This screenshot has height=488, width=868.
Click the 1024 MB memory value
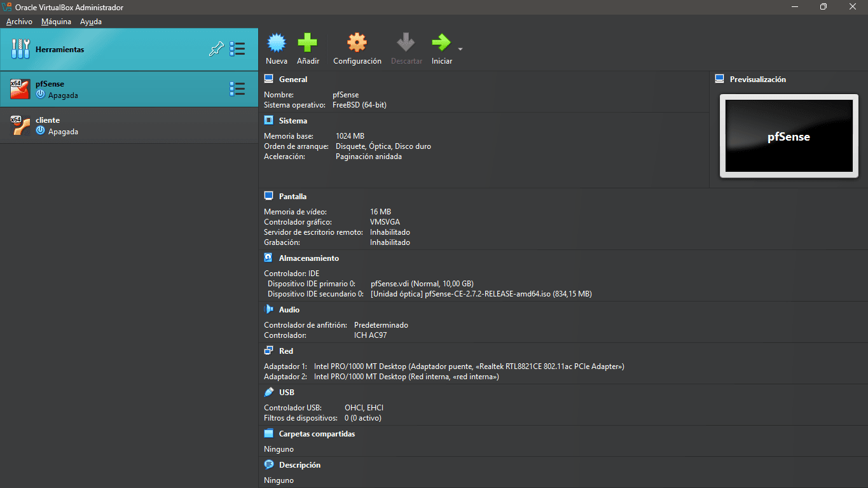click(x=350, y=136)
